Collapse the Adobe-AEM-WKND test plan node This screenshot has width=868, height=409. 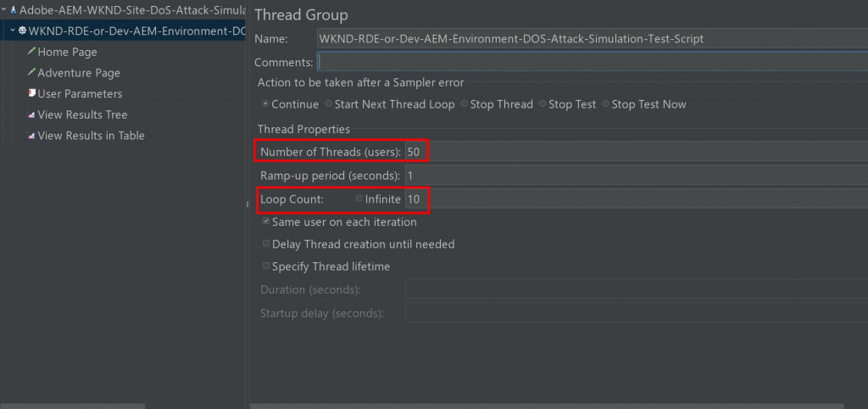pyautogui.click(x=4, y=9)
